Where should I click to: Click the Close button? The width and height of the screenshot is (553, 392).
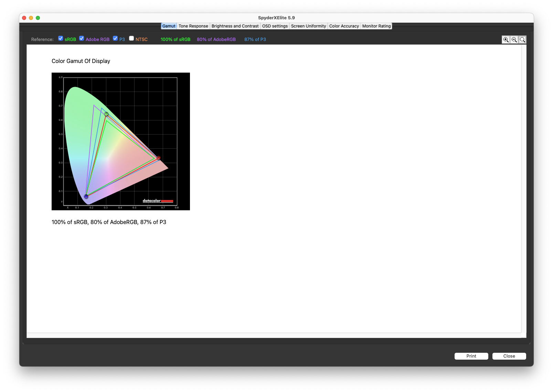coord(509,356)
